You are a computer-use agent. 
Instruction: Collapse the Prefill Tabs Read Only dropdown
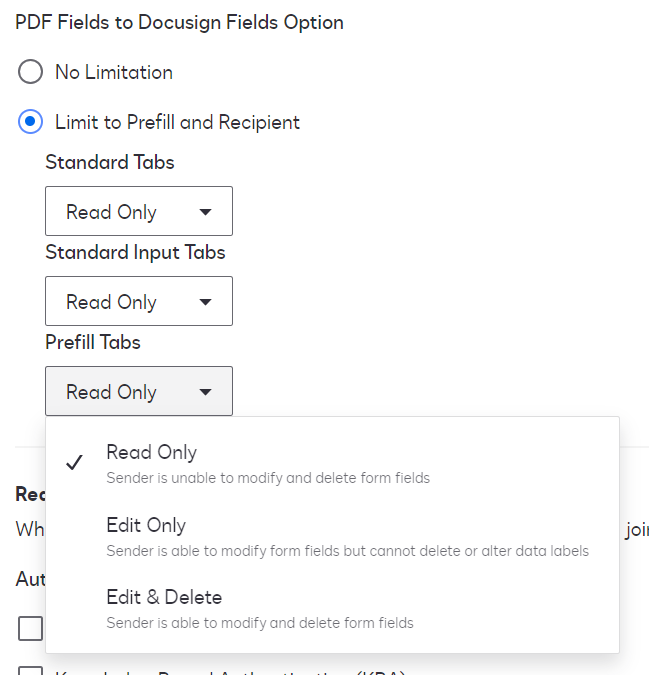pyautogui.click(x=138, y=392)
